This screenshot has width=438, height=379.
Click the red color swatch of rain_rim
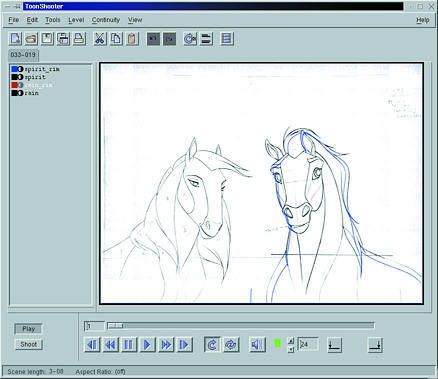15,85
